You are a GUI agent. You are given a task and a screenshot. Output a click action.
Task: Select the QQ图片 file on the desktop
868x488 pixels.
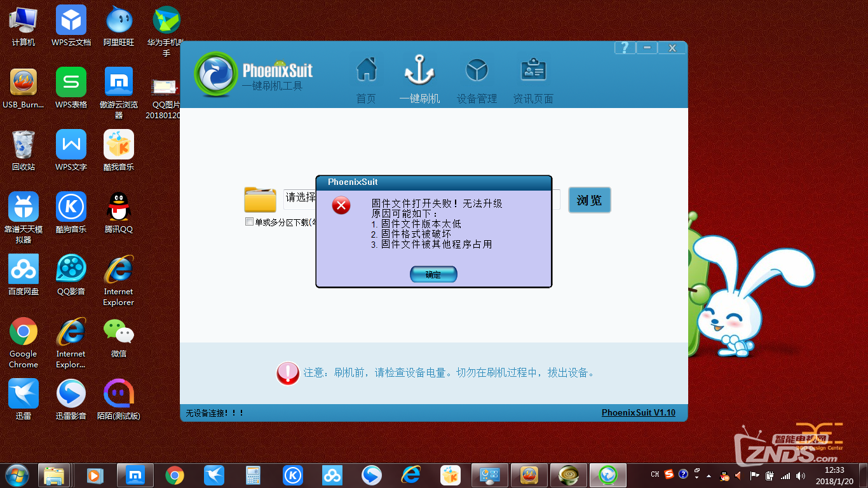tap(164, 98)
